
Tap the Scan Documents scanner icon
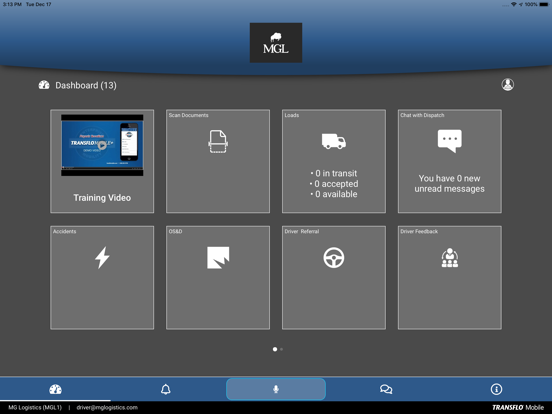pos(218,142)
